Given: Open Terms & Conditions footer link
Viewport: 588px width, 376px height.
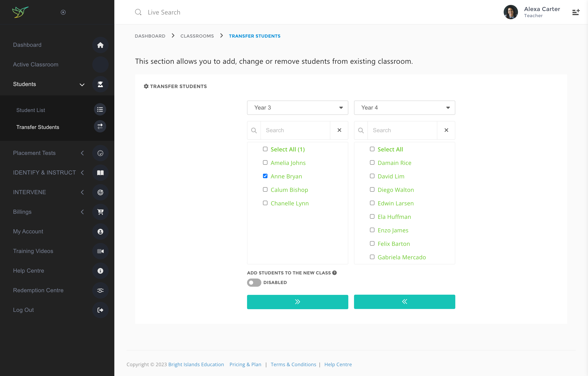Looking at the screenshot, I should 293,364.
